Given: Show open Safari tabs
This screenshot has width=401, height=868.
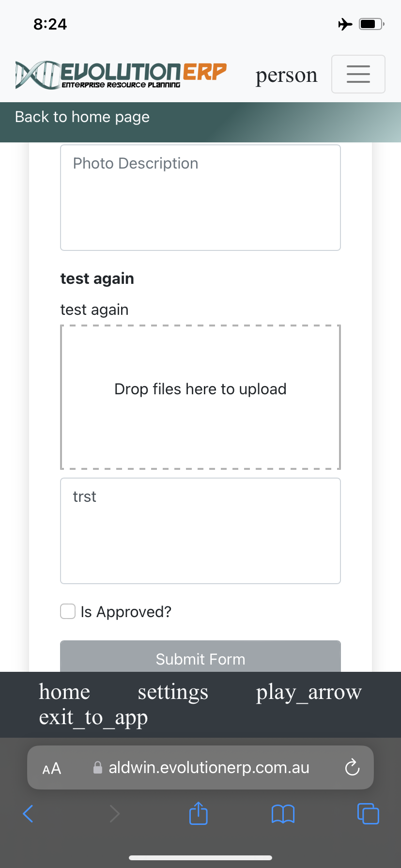Looking at the screenshot, I should pyautogui.click(x=368, y=813).
